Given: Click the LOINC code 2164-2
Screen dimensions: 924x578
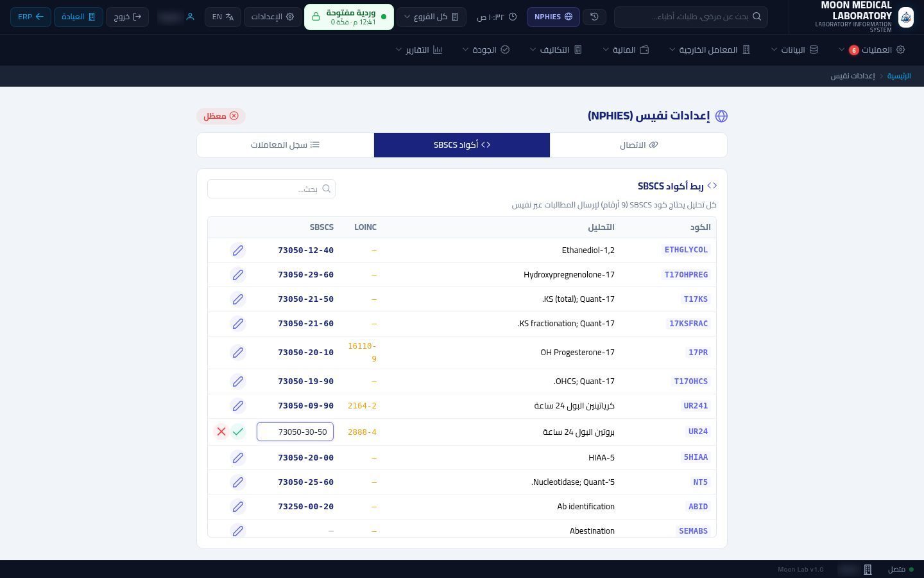Looking at the screenshot, I should 362,406.
